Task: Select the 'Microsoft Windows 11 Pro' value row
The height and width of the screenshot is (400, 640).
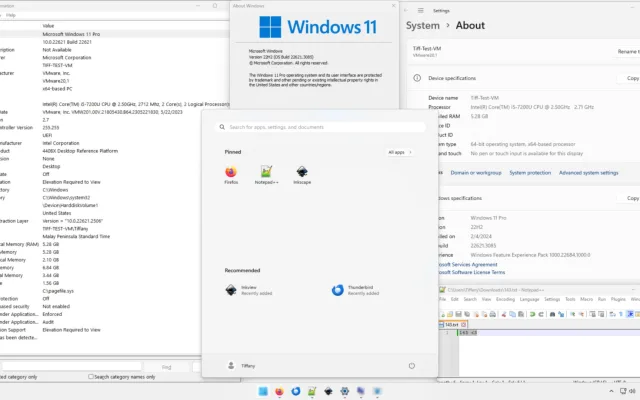Action: (x=71, y=34)
